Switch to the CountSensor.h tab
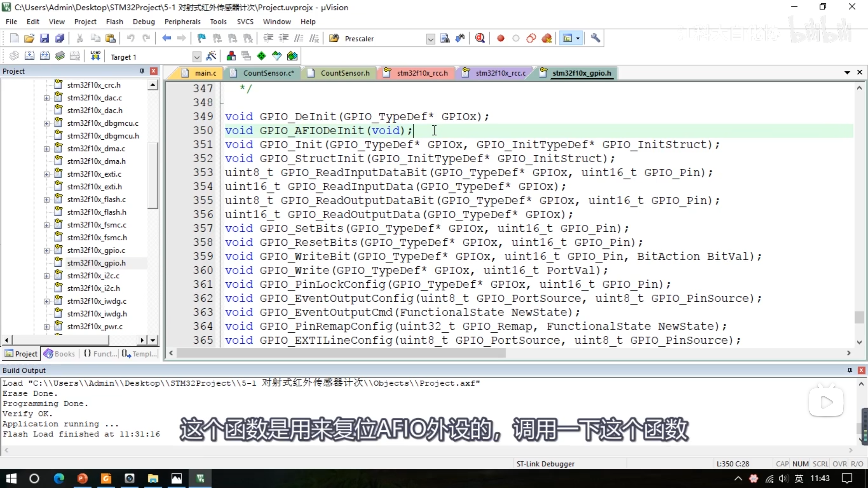The width and height of the screenshot is (868, 488). coord(345,73)
